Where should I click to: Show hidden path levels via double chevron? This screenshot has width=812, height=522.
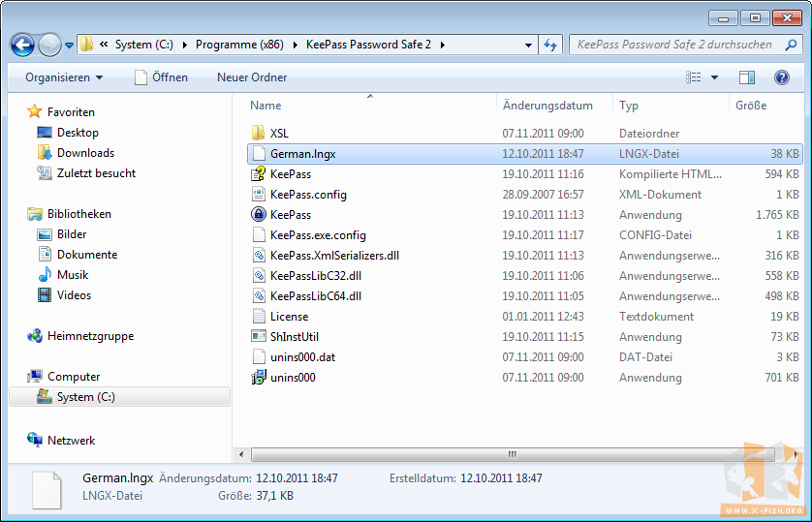tap(104, 45)
